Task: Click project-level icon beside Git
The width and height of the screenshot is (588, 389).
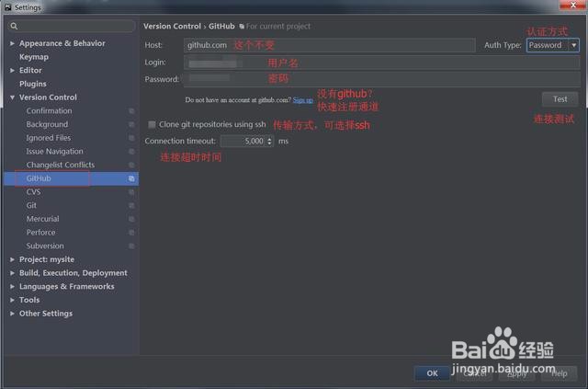Action: click(131, 205)
